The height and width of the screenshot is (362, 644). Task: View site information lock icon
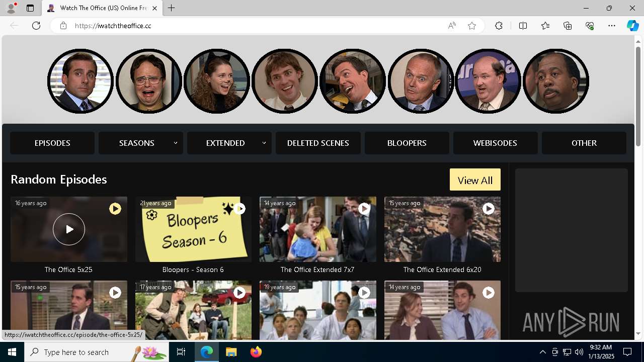pos(63,26)
